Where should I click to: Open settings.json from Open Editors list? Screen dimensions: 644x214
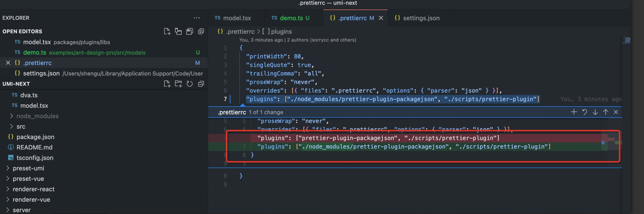(104, 73)
